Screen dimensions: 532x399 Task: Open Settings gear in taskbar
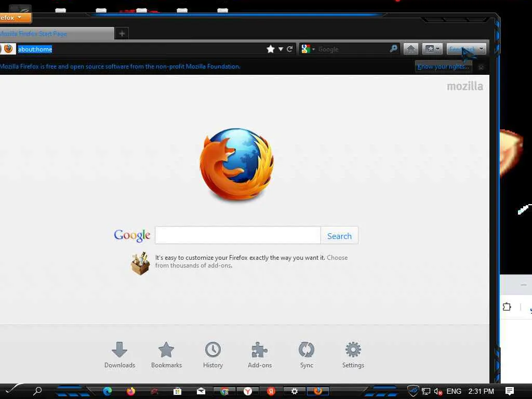294,391
